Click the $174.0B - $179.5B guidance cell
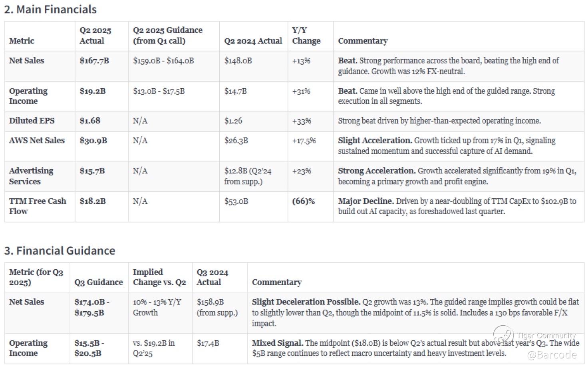Viewport: 588px width, 368px height. tap(91, 307)
